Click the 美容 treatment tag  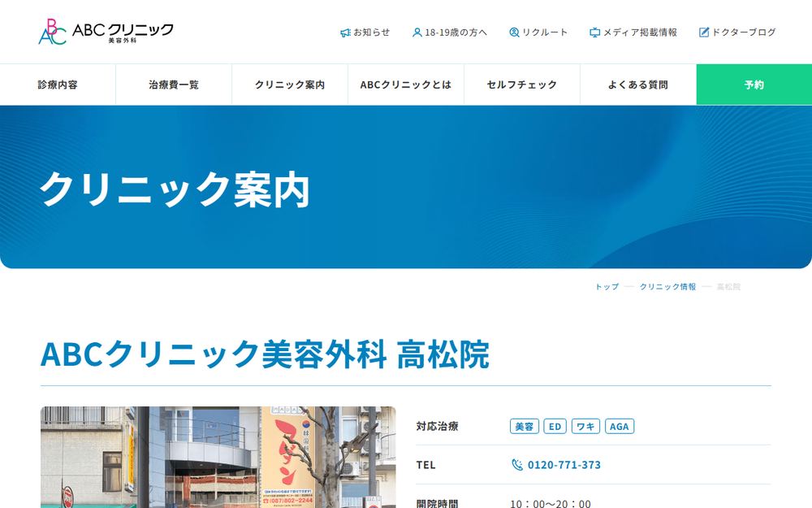coord(524,426)
